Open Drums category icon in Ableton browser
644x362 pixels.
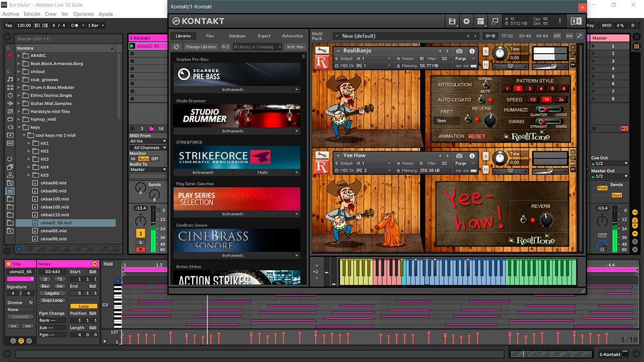click(x=10, y=87)
